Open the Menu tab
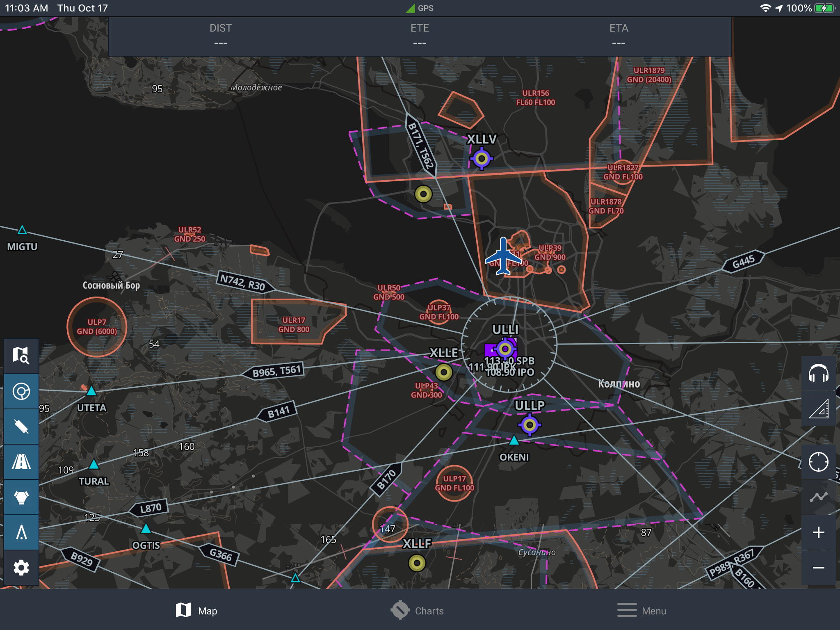840x630 pixels. coord(641,611)
